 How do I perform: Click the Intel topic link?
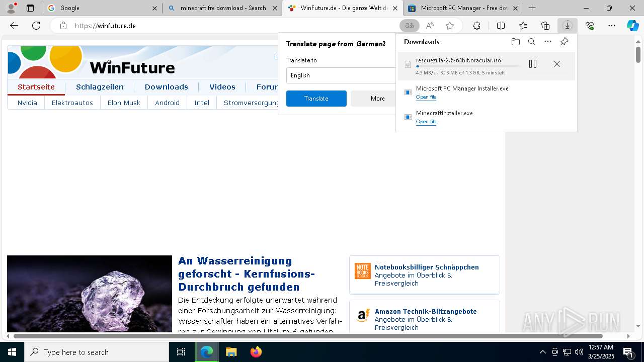coord(202,103)
